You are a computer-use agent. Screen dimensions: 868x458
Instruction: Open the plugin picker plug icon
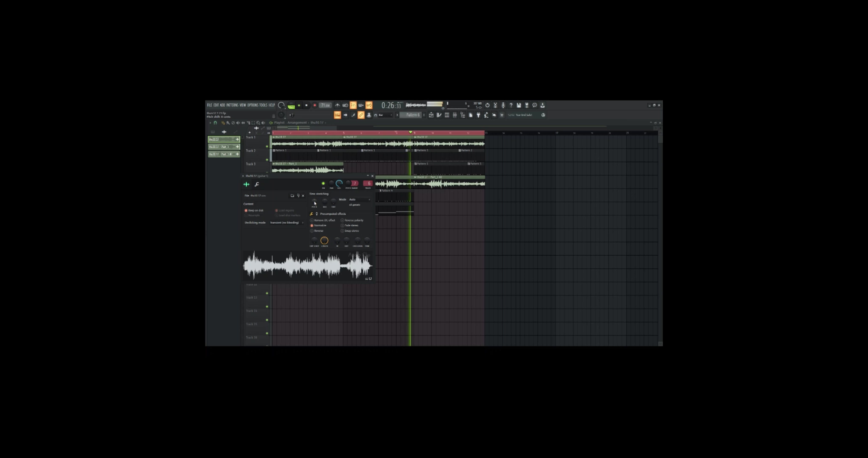tap(479, 115)
